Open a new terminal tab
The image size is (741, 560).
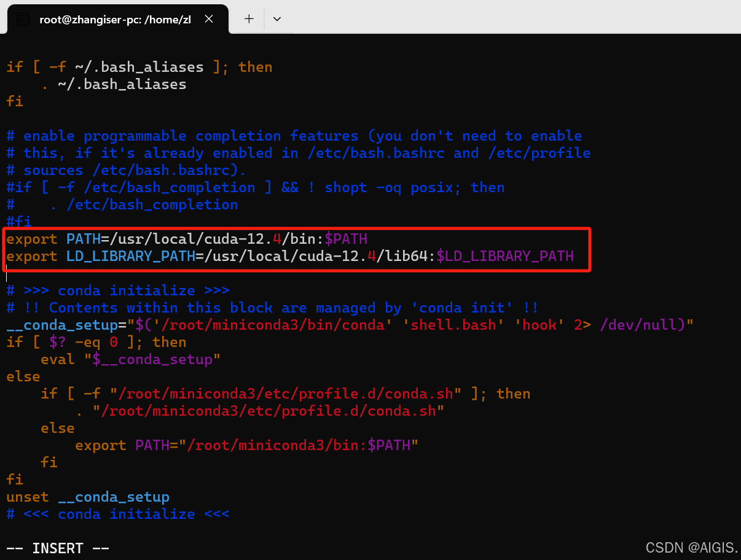[x=249, y=19]
